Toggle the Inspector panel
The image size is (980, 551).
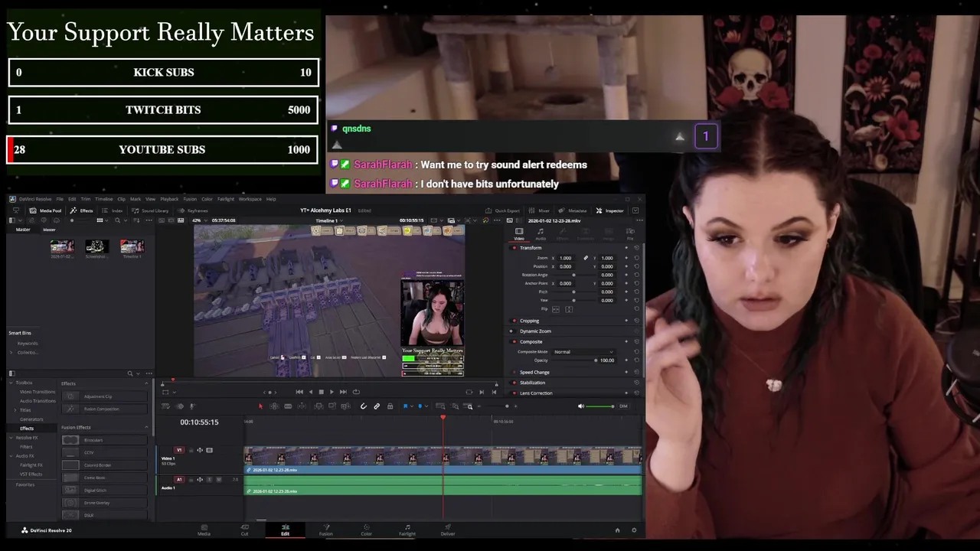click(x=610, y=210)
